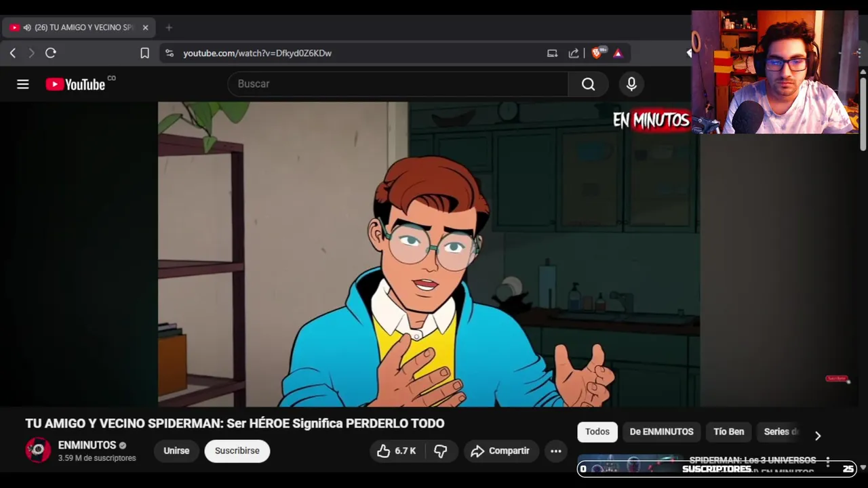Open the ENMINUTOS channel name link

pyautogui.click(x=87, y=445)
